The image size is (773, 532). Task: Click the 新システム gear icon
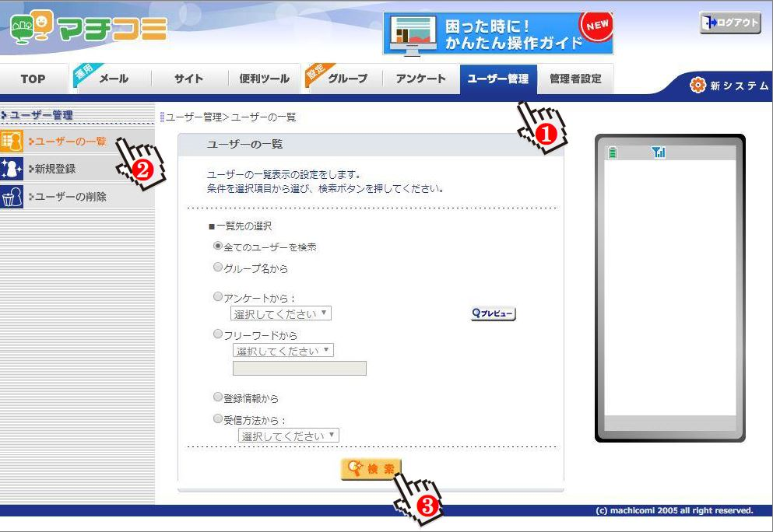[x=697, y=86]
